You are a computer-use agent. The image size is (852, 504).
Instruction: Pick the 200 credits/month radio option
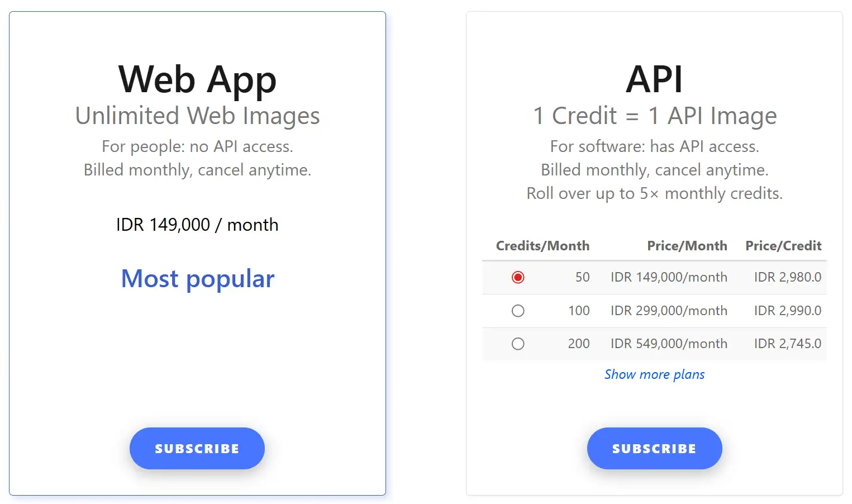(518, 344)
